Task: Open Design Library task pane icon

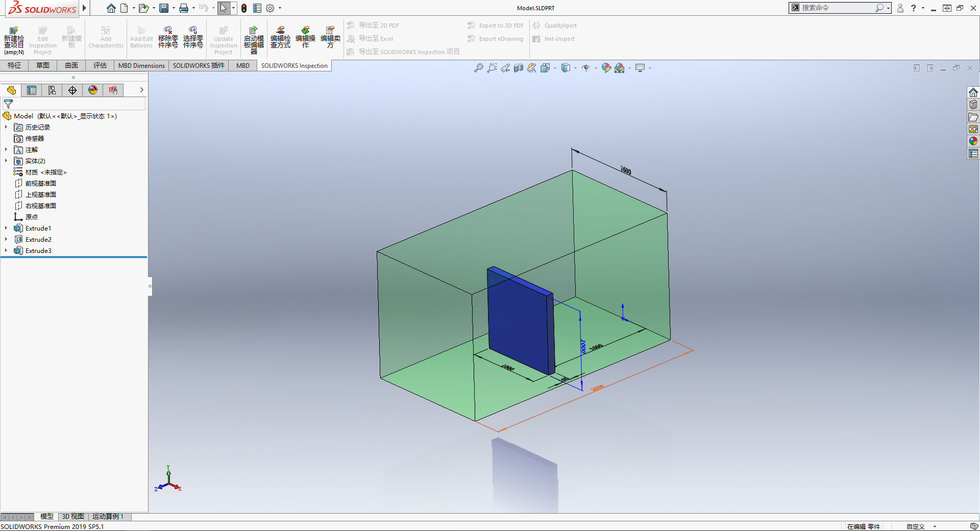Action: point(973,105)
